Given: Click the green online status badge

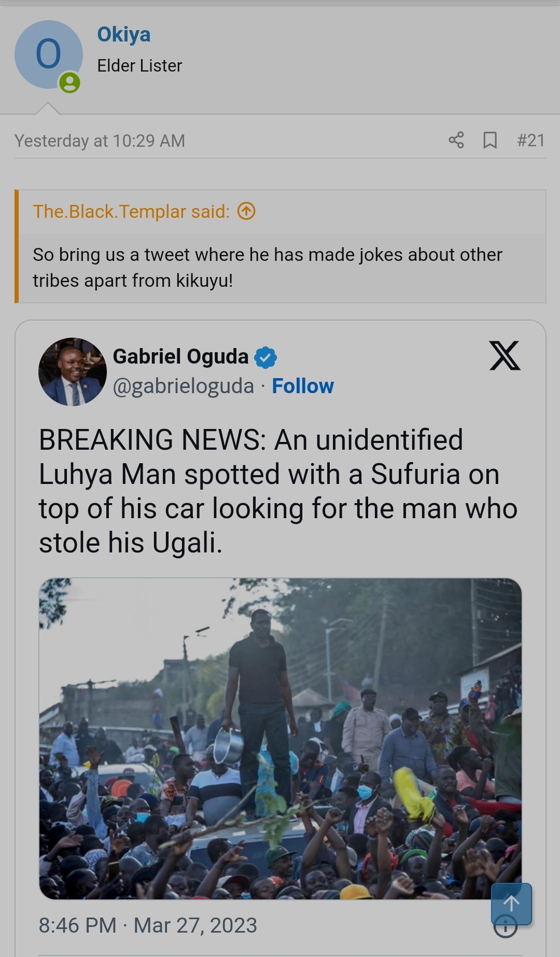Looking at the screenshot, I should (x=69, y=82).
